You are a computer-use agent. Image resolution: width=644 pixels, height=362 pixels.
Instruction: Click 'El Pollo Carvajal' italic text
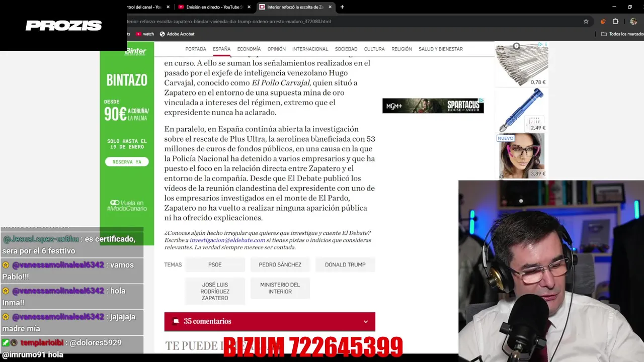click(x=281, y=82)
